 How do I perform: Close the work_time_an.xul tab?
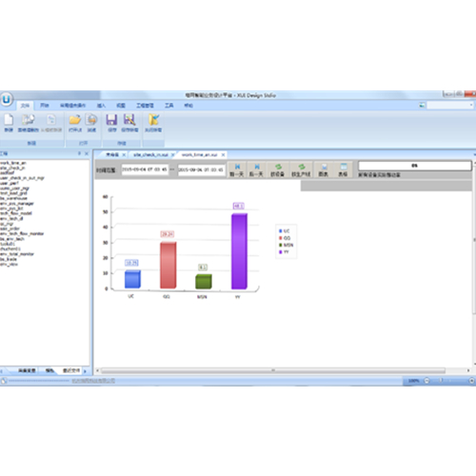pos(224,154)
